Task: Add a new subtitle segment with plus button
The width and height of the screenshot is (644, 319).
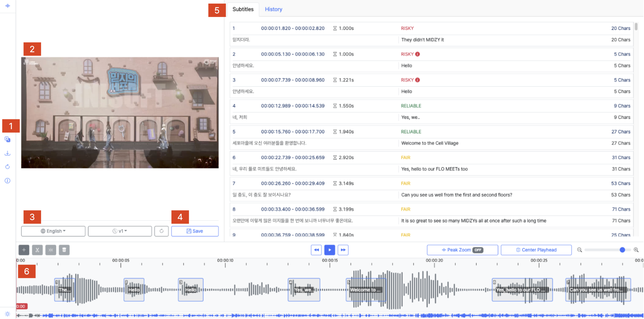Action: (x=24, y=250)
